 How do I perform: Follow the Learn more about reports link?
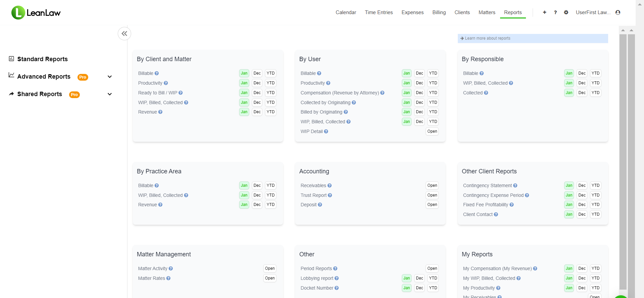pyautogui.click(x=487, y=38)
